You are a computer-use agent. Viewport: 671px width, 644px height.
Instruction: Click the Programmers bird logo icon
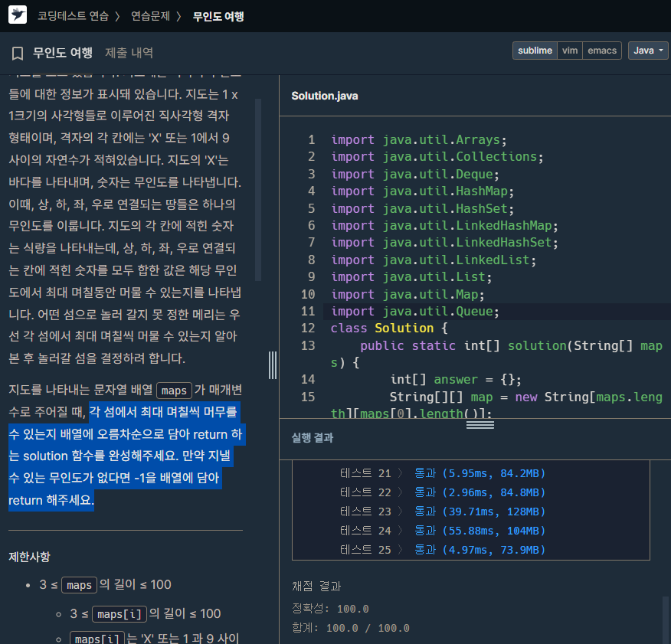(x=18, y=15)
